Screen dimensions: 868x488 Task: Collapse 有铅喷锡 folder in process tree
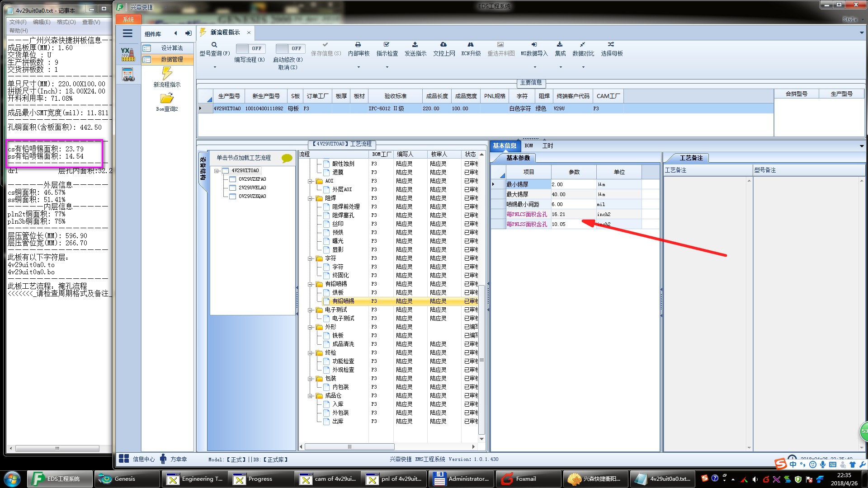click(311, 284)
